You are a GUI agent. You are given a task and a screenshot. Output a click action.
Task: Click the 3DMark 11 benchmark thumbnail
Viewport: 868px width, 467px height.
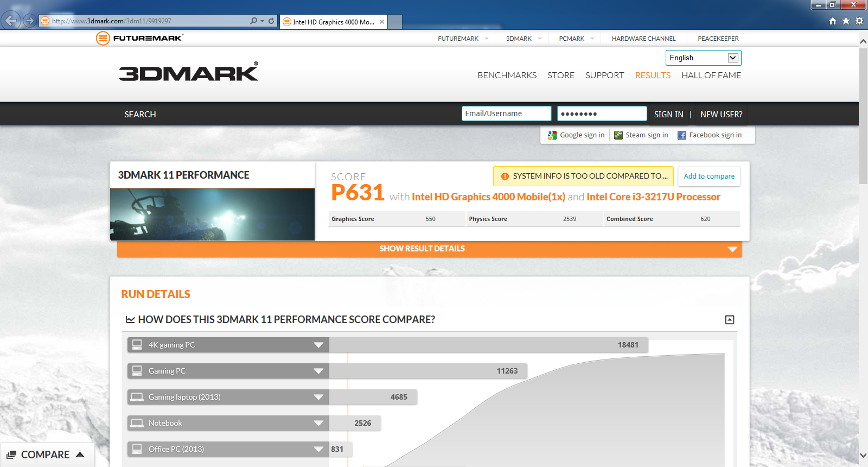(212, 214)
